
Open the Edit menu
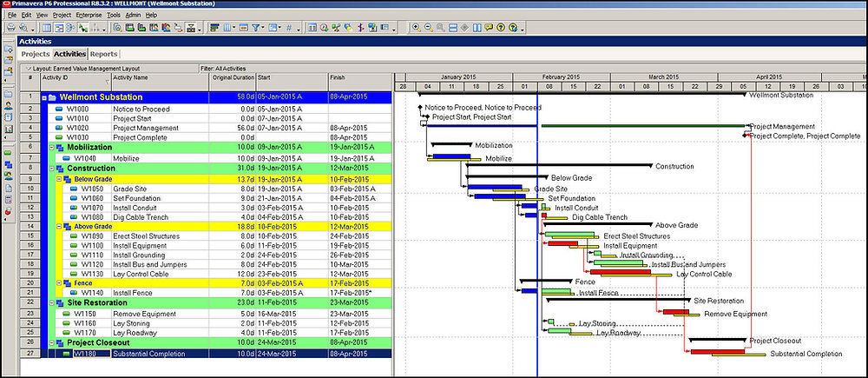[26, 15]
